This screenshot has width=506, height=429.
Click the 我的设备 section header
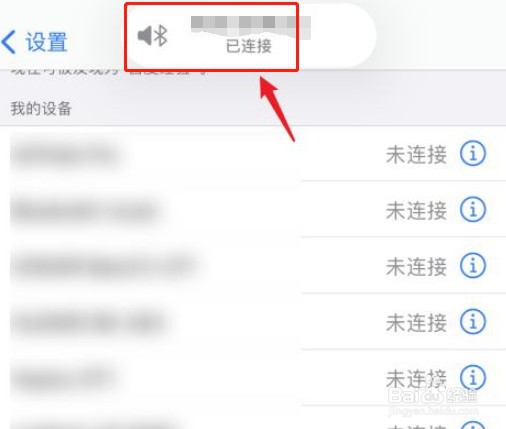(x=41, y=109)
